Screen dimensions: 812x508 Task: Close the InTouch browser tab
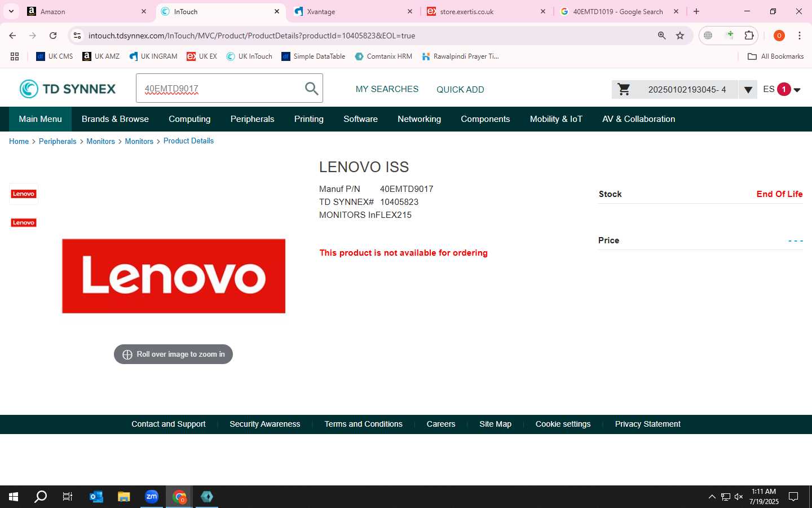[x=277, y=11]
